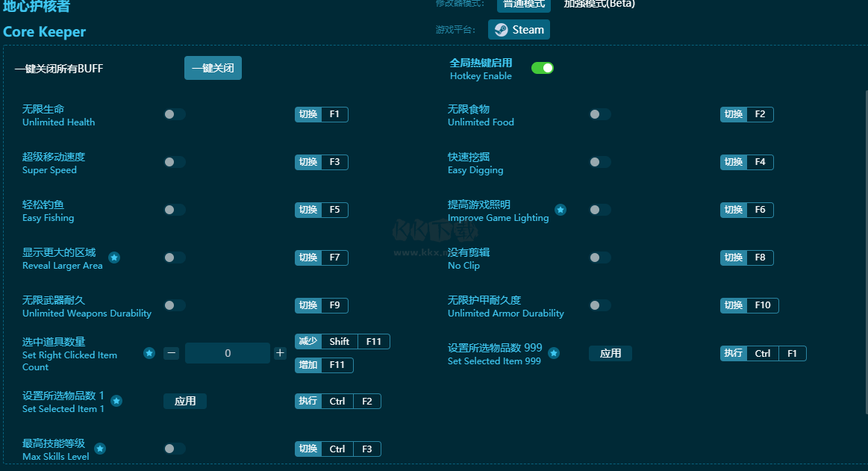
Task: Click star icon next to Max Skills Level
Action: point(100,449)
